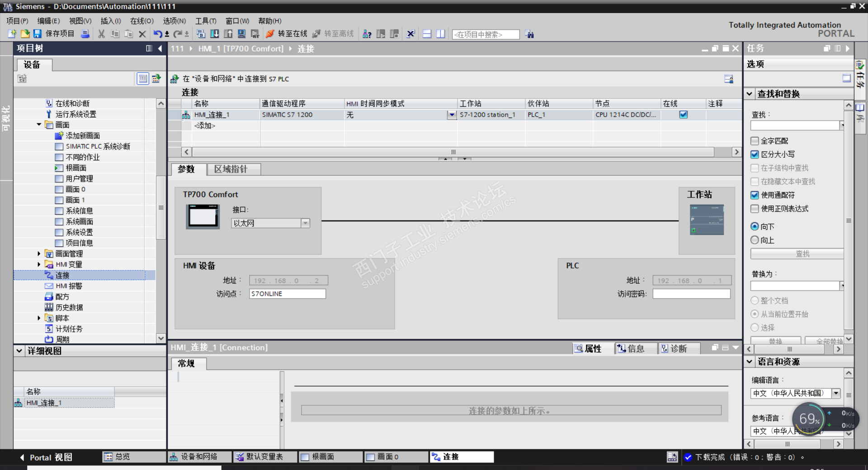Open the HMI 时间同步模式 dropdown arrow
Screen dimensions: 868x470
452,115
